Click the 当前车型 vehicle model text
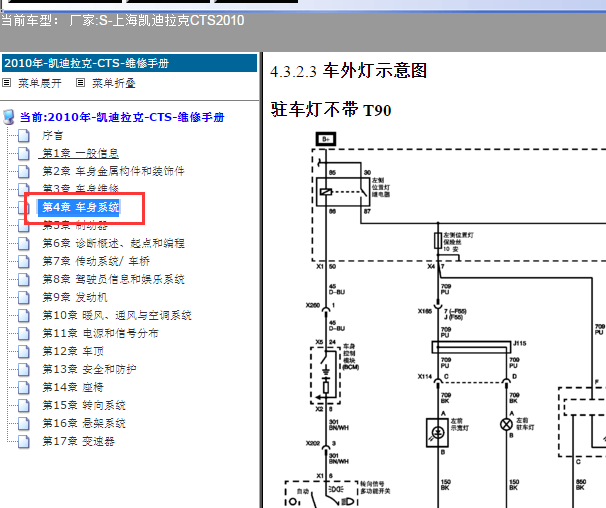 [x=123, y=20]
